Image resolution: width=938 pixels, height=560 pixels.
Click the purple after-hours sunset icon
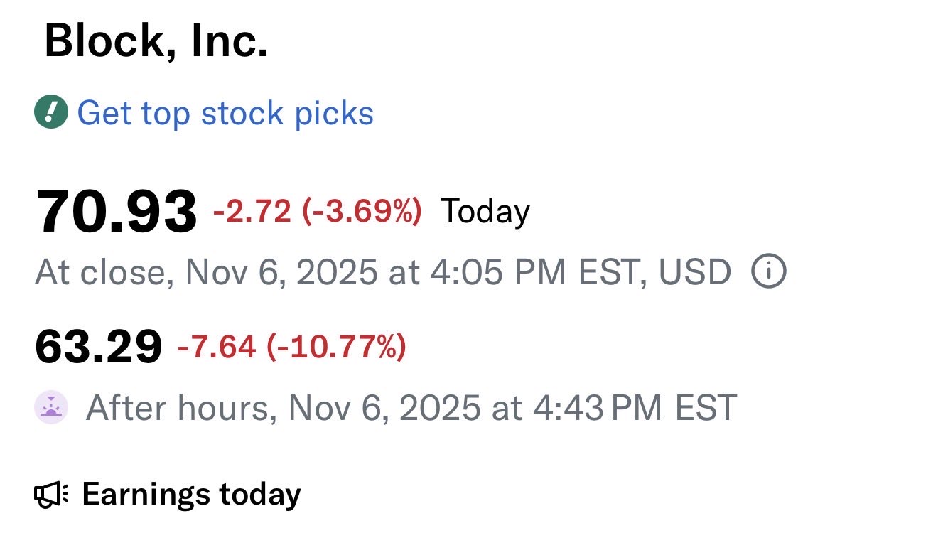point(51,408)
